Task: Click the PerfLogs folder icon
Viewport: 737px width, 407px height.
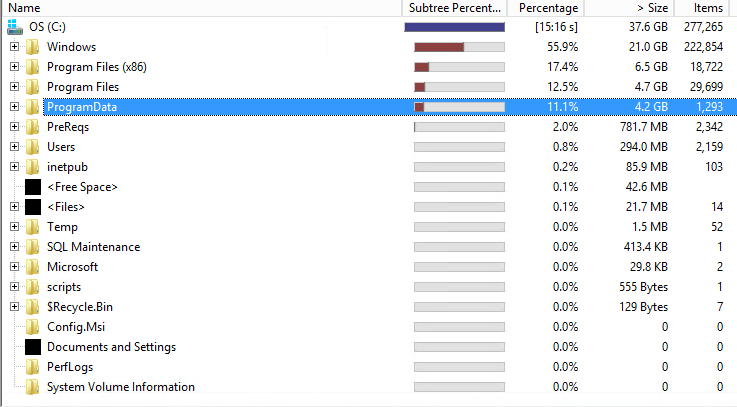Action: [33, 367]
